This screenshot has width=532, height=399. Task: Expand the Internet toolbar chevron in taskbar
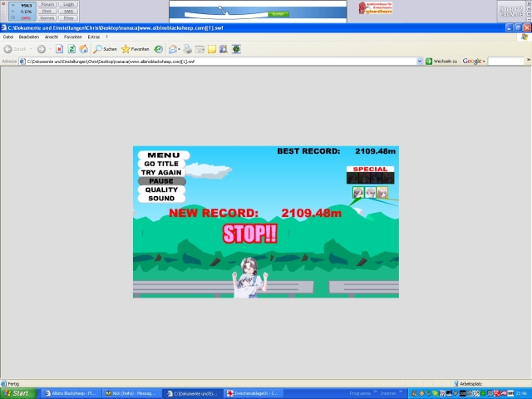pyautogui.click(x=401, y=392)
